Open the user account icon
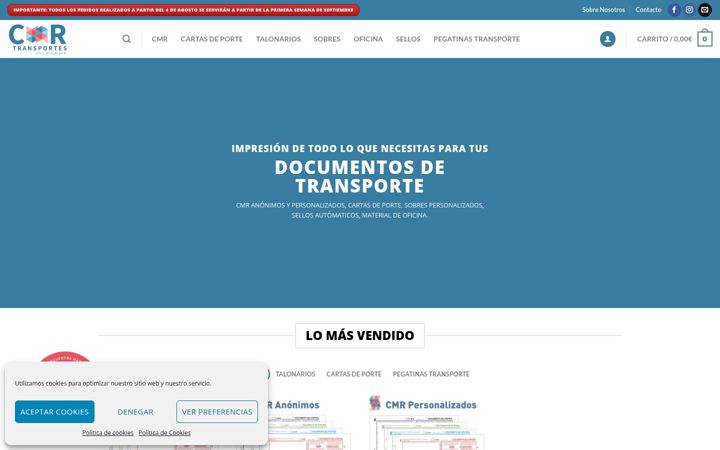The width and height of the screenshot is (720, 450). (x=608, y=39)
